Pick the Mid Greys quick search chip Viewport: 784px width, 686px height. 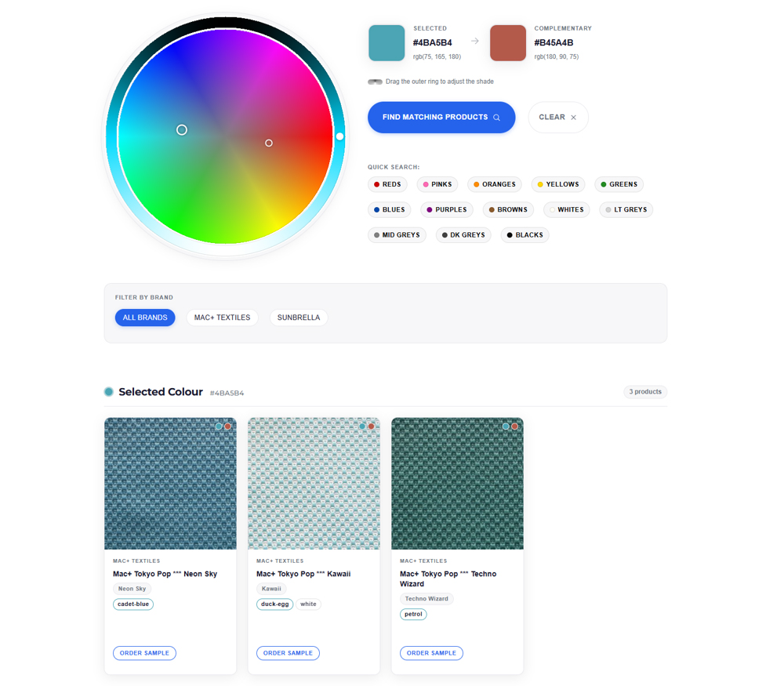pos(397,235)
